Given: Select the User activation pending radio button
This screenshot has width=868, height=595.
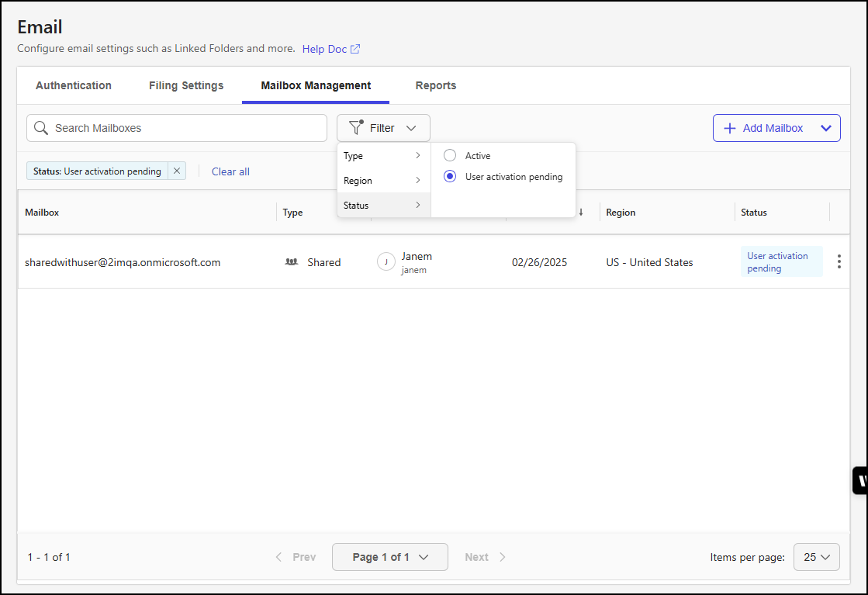Looking at the screenshot, I should click(x=450, y=176).
